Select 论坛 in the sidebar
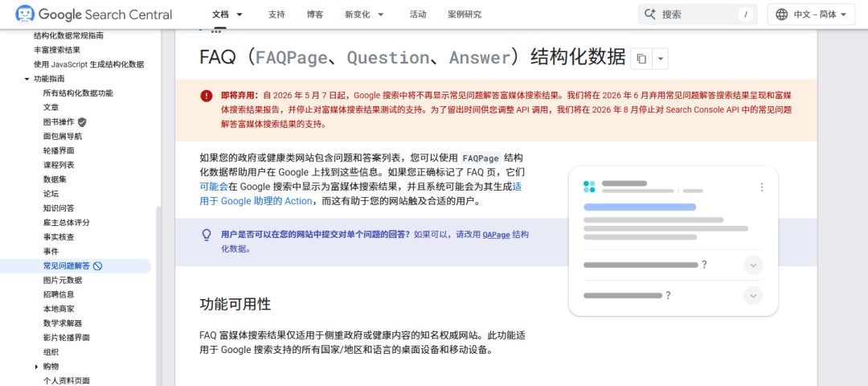This screenshot has height=386, width=868. pyautogui.click(x=51, y=194)
